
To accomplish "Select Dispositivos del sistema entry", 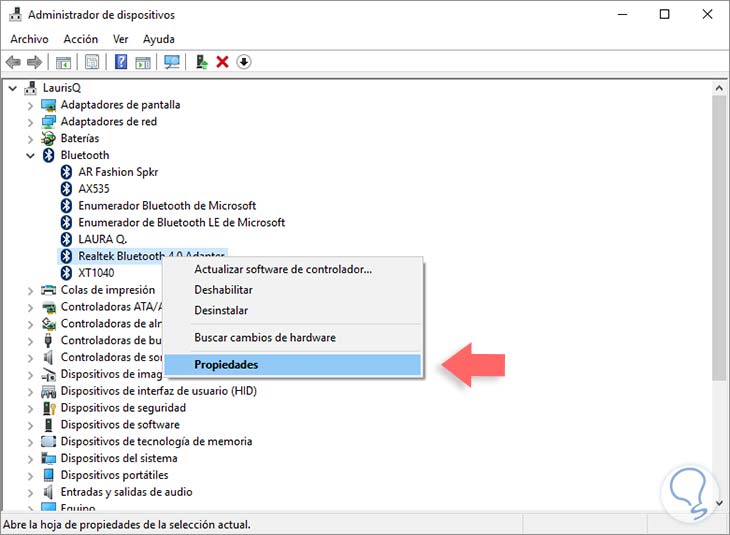I will point(119,458).
